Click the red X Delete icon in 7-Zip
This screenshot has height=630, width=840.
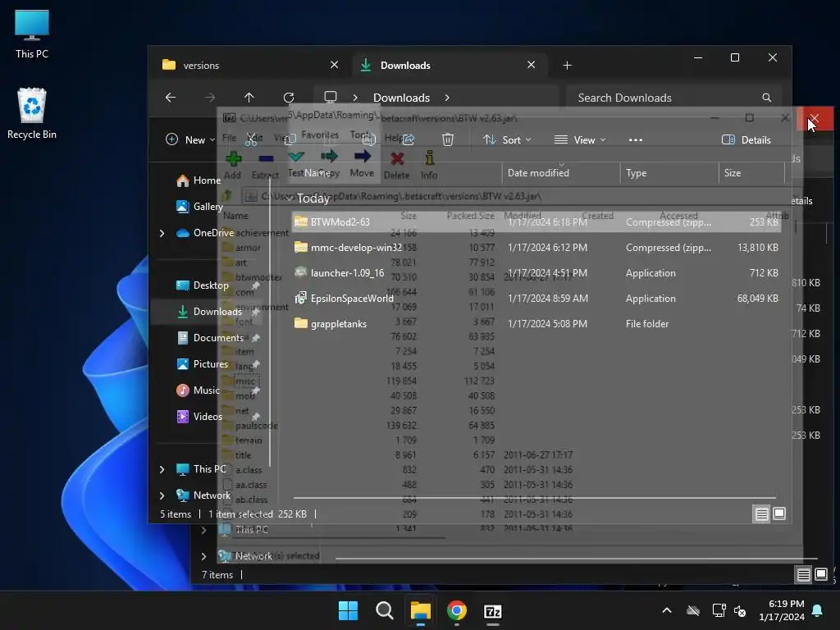tap(397, 158)
